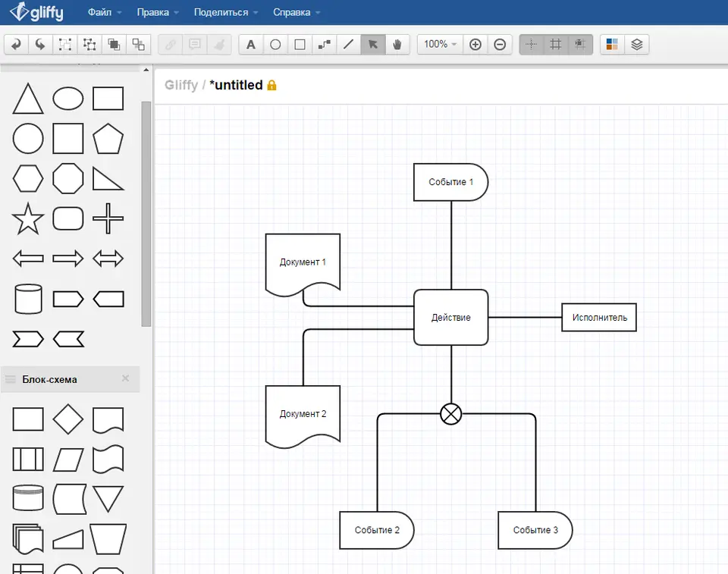Image resolution: width=728 pixels, height=574 pixels.
Task: Click the Gliffy logo
Action: pos(36,11)
